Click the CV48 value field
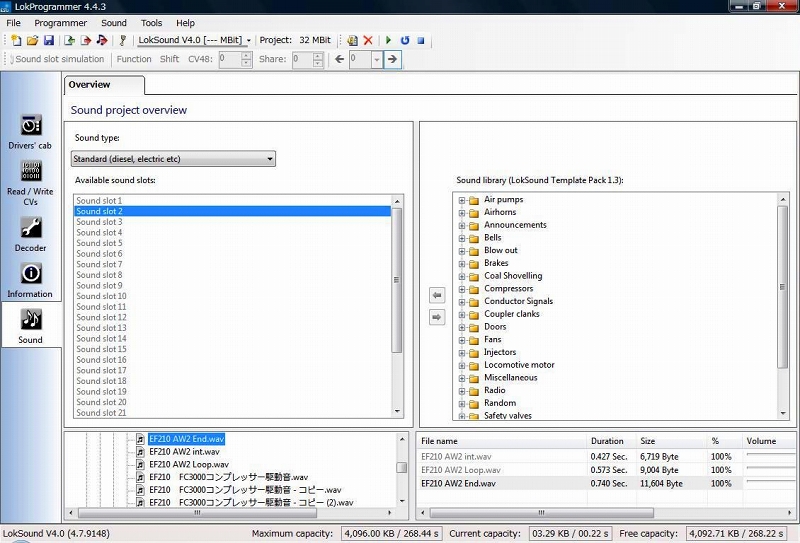The width and height of the screenshot is (800, 543). (230, 59)
